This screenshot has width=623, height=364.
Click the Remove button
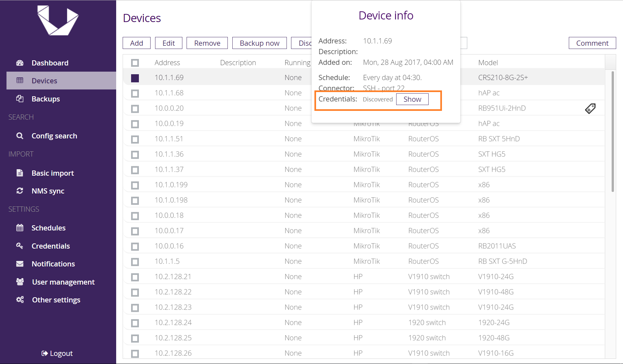pos(207,43)
